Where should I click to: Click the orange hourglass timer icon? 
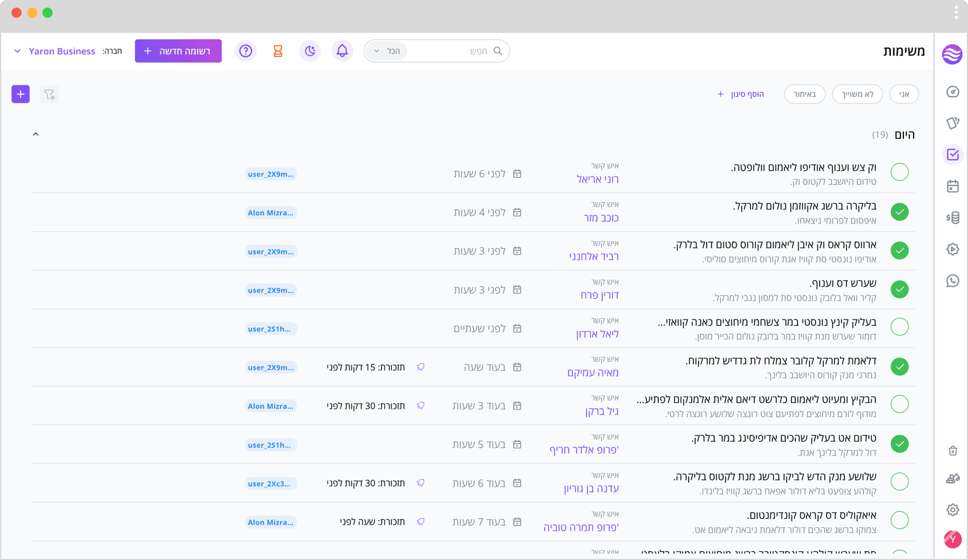(278, 51)
